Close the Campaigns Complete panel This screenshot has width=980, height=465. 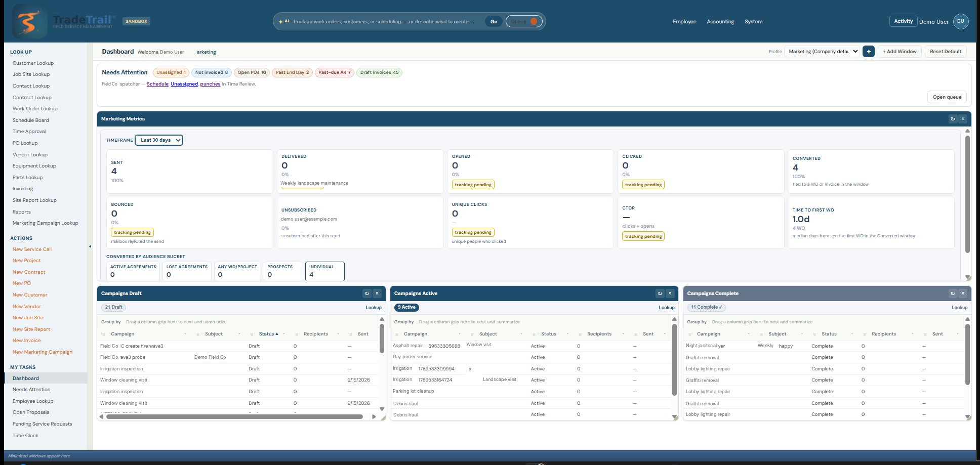[x=963, y=293]
